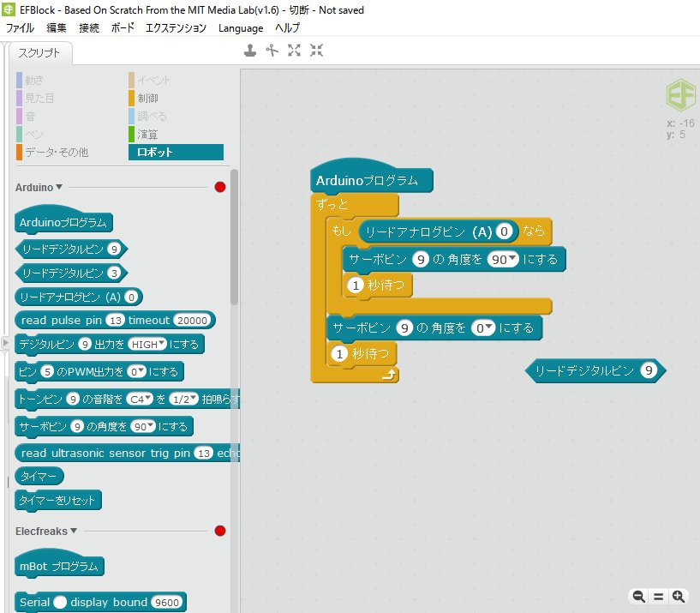The image size is (700, 613).
Task: Click the first 1 秒待つ block's number field
Action: [356, 285]
